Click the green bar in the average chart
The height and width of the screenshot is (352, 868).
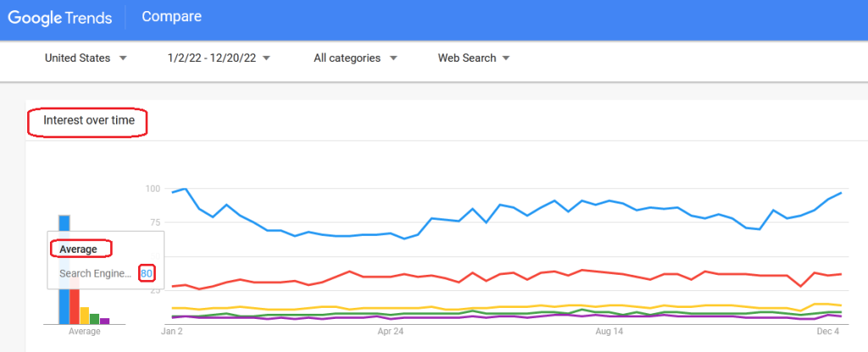[x=95, y=318]
